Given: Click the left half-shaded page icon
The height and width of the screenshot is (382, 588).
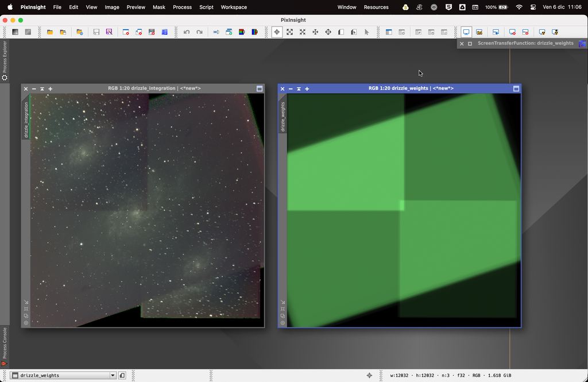Looking at the screenshot, I should click(x=341, y=32).
